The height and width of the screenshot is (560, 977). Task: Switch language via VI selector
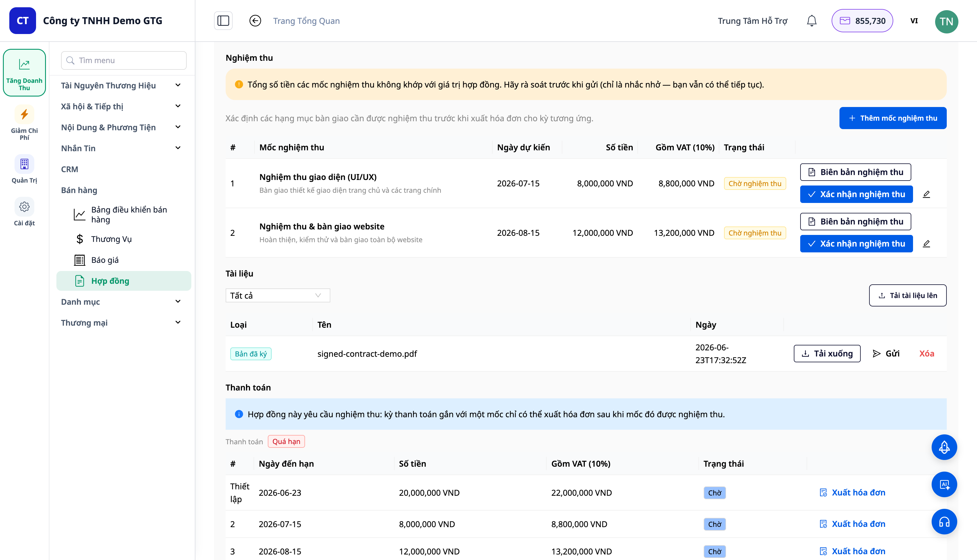click(914, 21)
